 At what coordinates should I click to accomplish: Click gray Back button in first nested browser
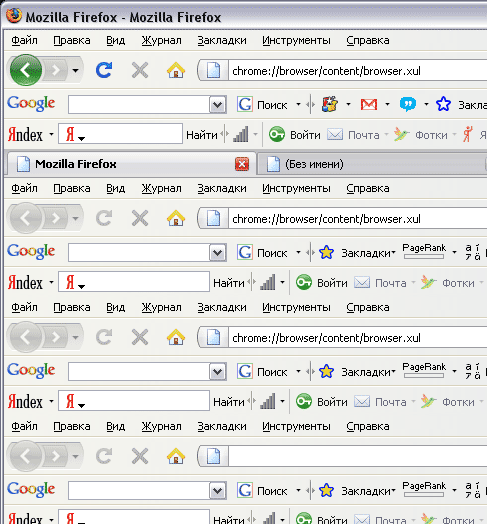coord(26,218)
